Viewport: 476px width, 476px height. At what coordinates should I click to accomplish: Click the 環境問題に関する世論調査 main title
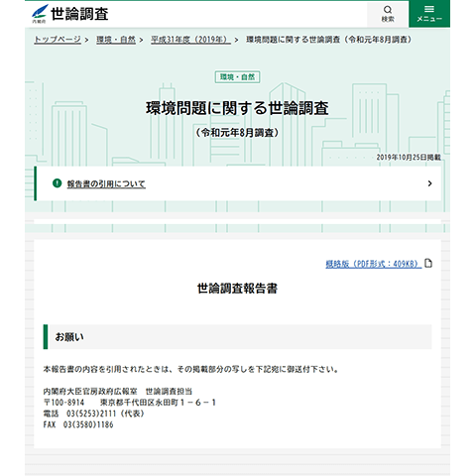pos(237,108)
